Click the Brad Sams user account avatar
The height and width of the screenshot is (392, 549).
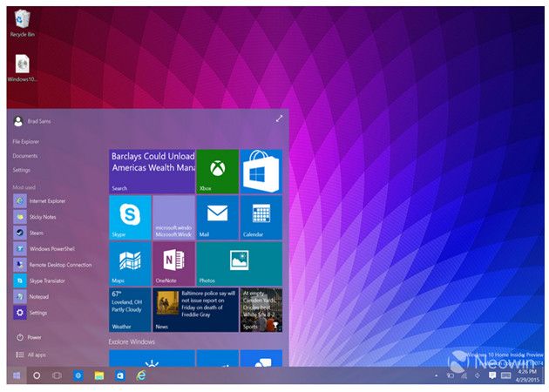pos(18,121)
